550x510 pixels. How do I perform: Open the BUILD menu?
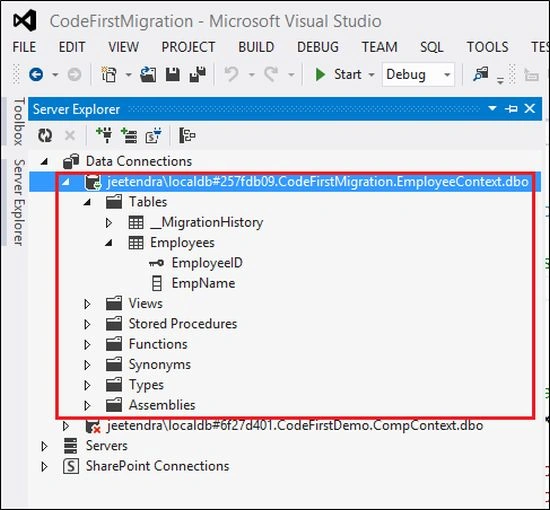[256, 47]
